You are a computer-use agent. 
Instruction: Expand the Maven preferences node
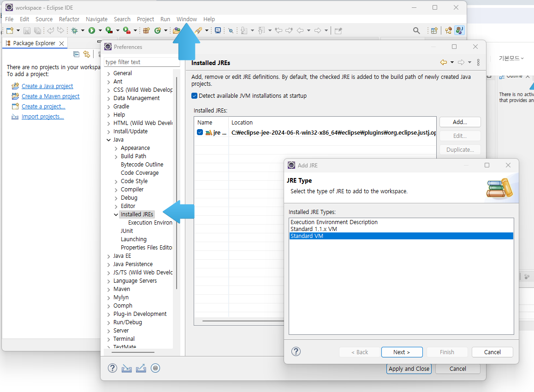(109, 290)
